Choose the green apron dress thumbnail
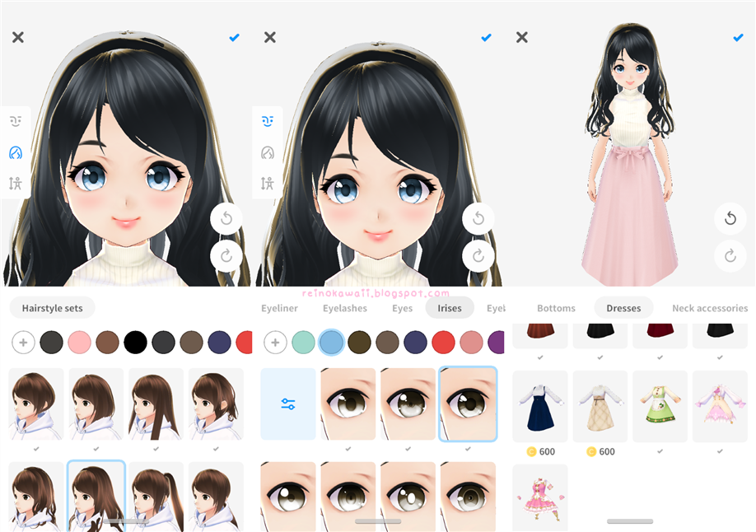This screenshot has width=756, height=532. (660, 407)
